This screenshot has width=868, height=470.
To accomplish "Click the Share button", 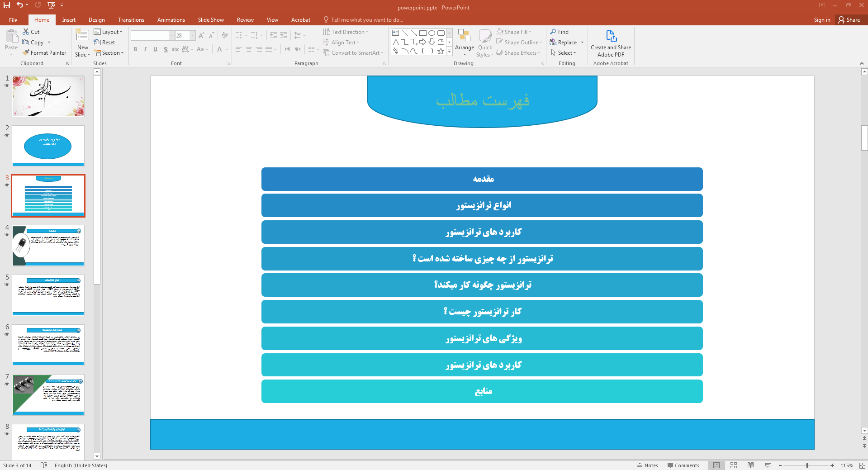I will click(x=849, y=20).
